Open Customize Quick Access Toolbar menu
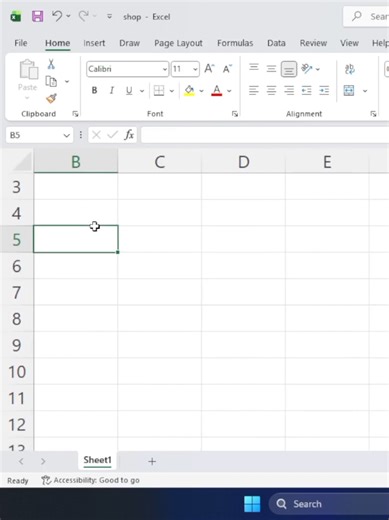Viewport: 389px width, 520px height. pyautogui.click(x=109, y=16)
